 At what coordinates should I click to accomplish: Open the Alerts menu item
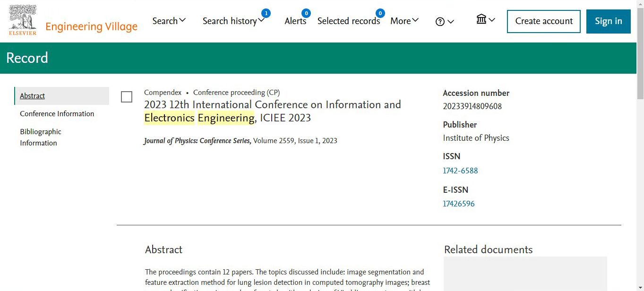click(295, 21)
